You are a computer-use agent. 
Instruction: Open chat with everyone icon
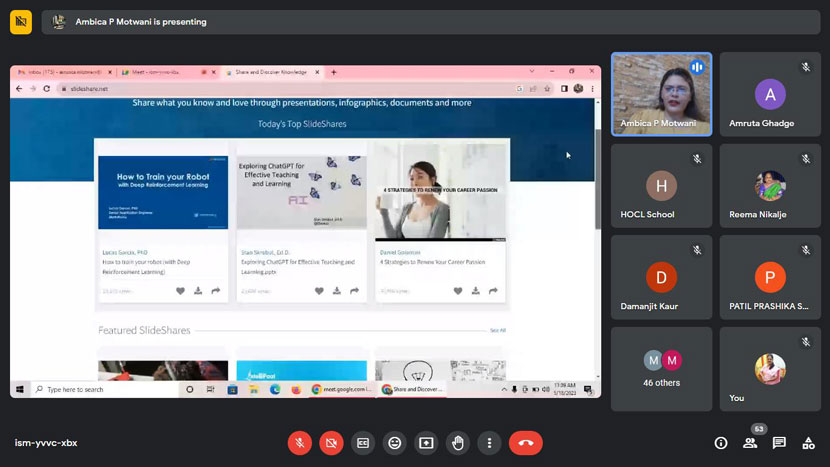click(x=779, y=443)
